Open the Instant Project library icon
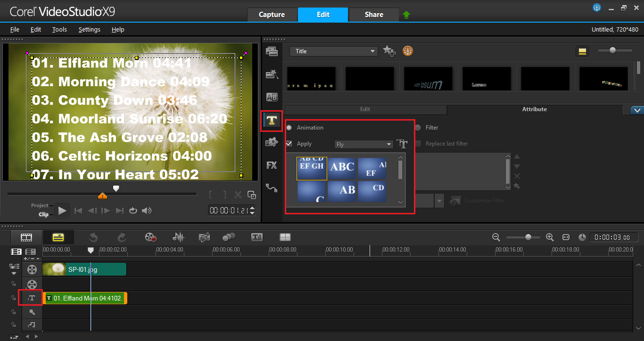Screen dimensions: 644x341 (272, 74)
